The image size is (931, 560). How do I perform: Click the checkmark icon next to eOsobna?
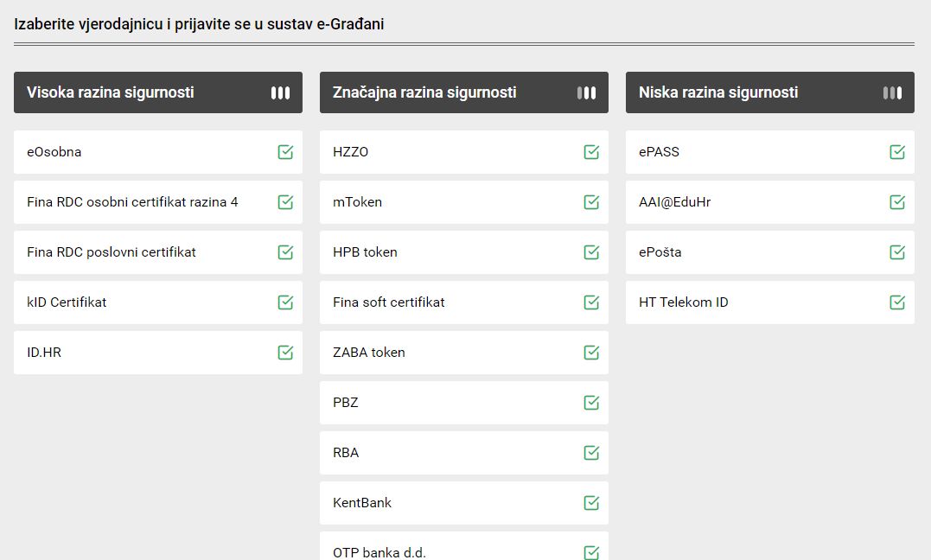tap(285, 152)
